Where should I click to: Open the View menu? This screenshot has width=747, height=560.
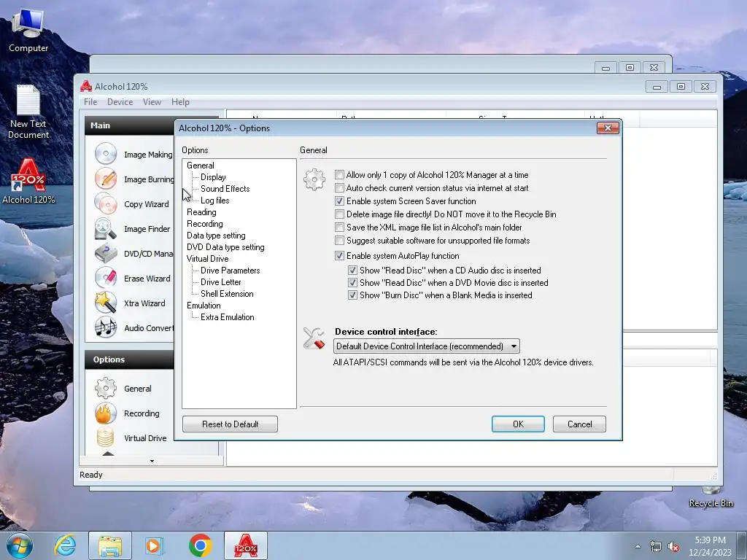[152, 102]
